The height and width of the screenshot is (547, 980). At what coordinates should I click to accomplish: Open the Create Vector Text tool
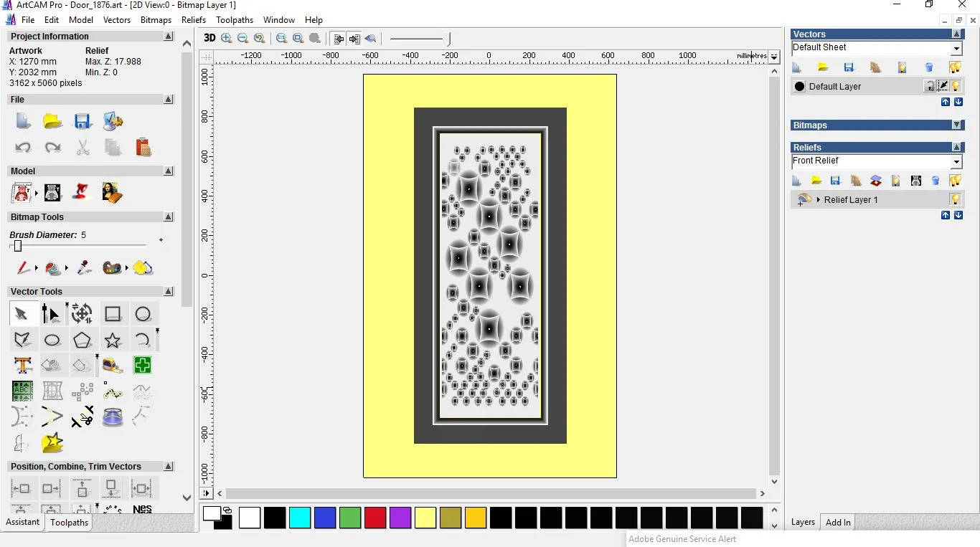[x=23, y=365]
